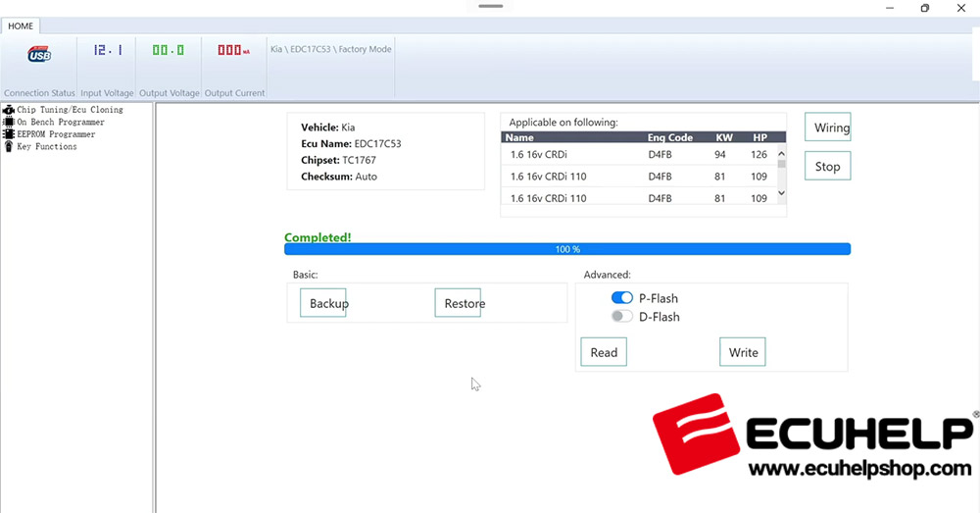This screenshot has width=980, height=513.
Task: Open Chip Tuning/Ecu Cloning in the sidebar
Action: pyautogui.click(x=70, y=110)
